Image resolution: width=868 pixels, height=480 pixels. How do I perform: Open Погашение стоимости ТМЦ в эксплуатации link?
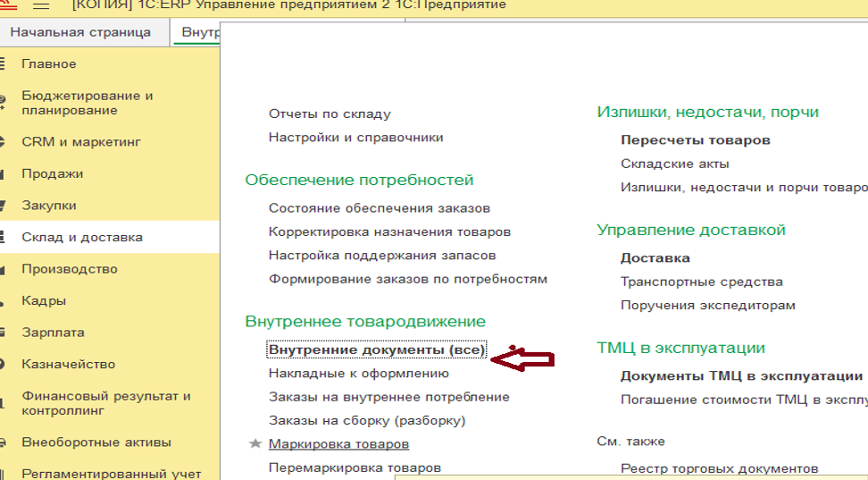744,400
